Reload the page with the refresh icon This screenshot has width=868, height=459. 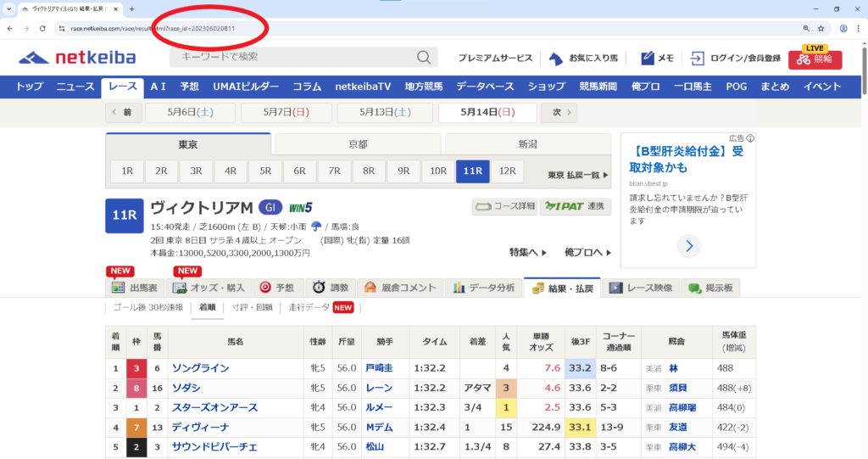[42, 28]
